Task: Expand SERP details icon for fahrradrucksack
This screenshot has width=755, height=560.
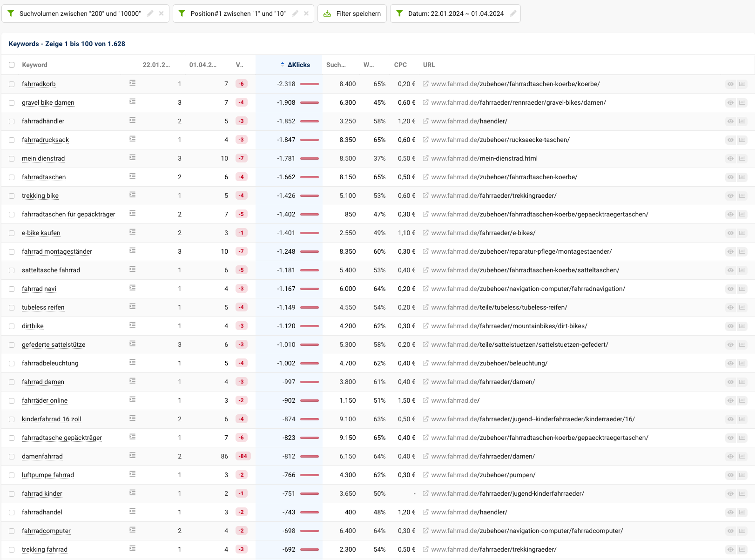Action: tap(133, 139)
